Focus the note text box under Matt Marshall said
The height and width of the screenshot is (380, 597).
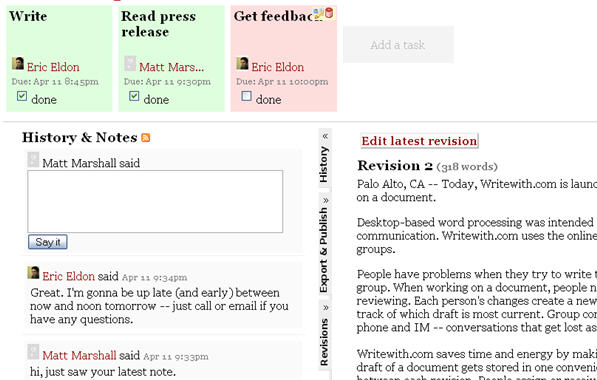(x=155, y=201)
